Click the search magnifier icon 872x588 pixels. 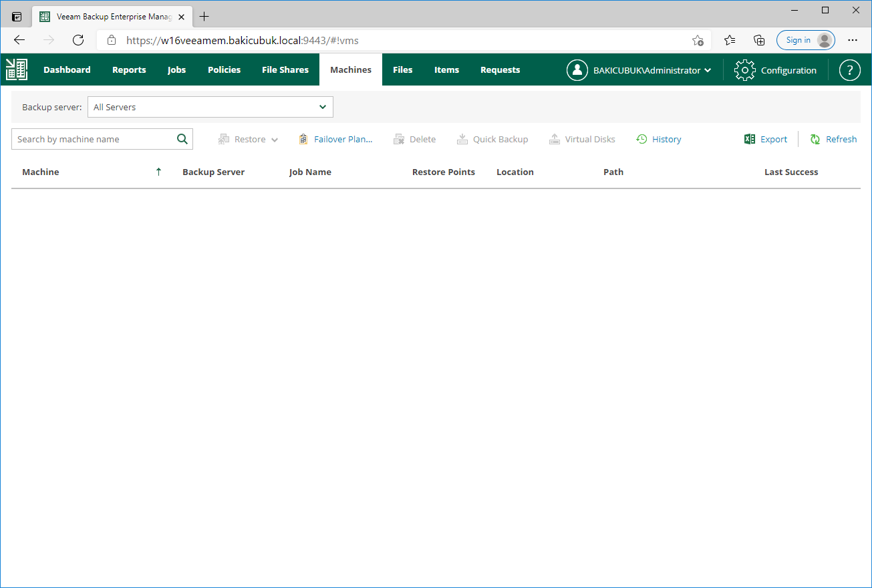(182, 139)
